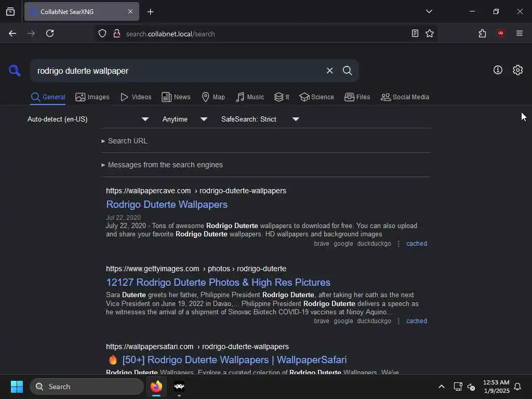The width and height of the screenshot is (532, 399).
Task: Open the muted volume tray icon
Action: pyautogui.click(x=471, y=387)
